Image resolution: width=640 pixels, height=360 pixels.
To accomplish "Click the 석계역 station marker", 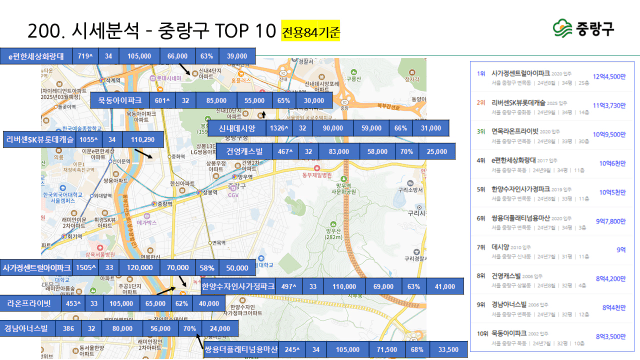I will (x=102, y=80).
